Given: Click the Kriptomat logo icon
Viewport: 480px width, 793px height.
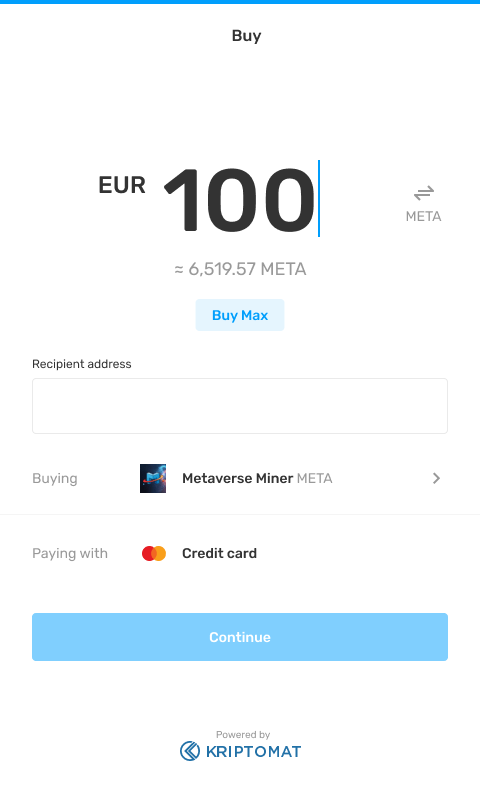Looking at the screenshot, I should pyautogui.click(x=190, y=751).
